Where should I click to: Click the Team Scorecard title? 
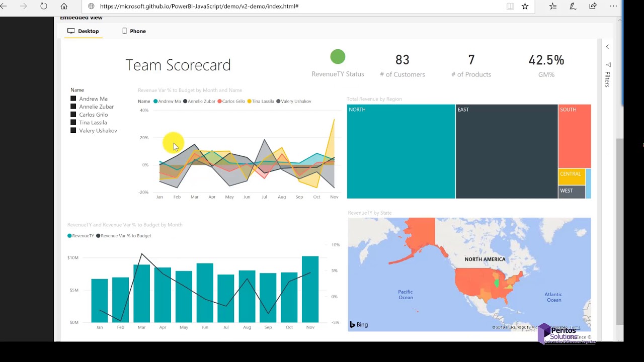pos(178,65)
